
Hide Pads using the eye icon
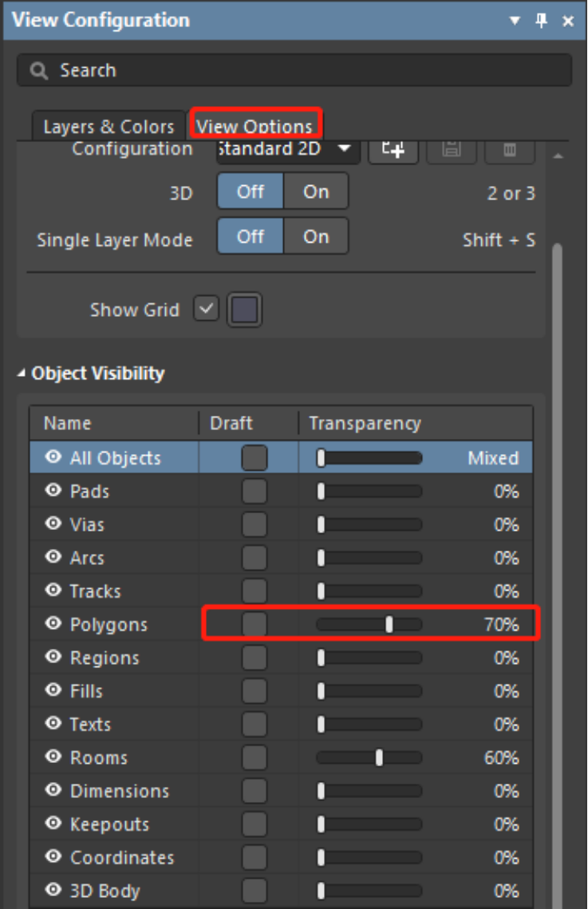click(x=53, y=492)
